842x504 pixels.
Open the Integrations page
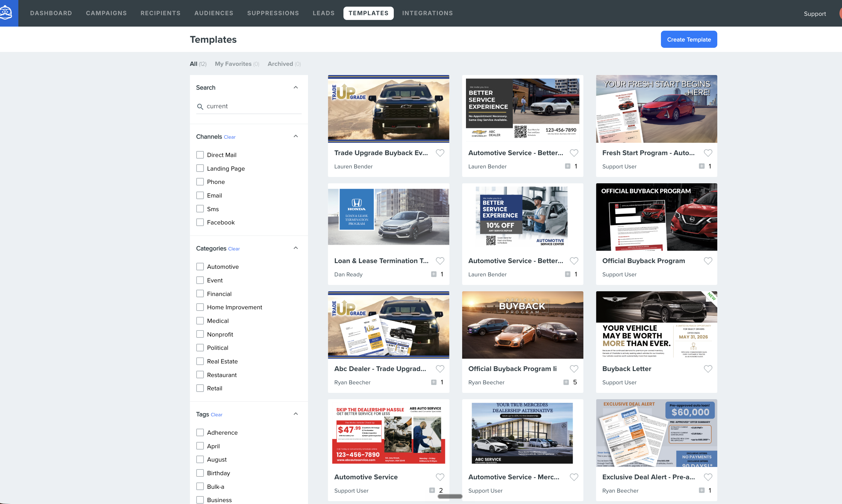pyautogui.click(x=427, y=13)
